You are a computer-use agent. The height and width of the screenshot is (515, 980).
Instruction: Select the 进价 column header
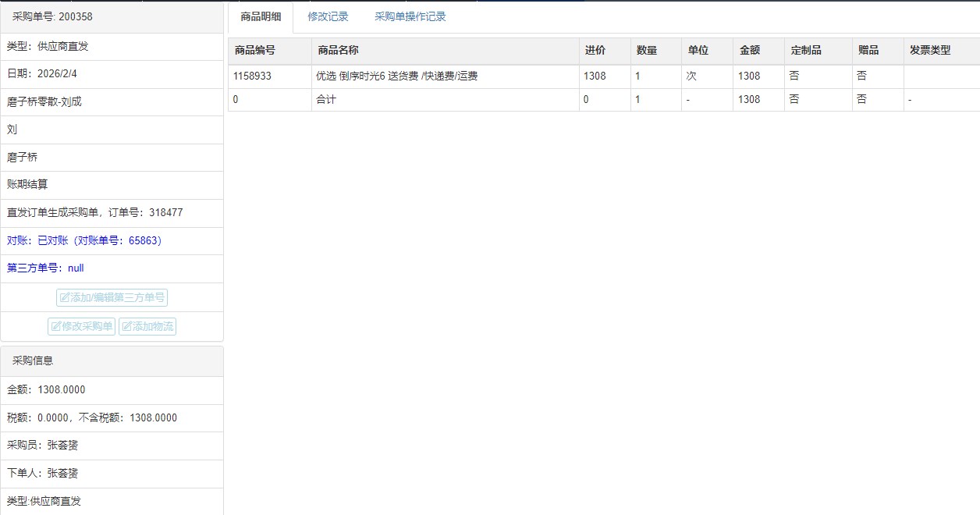pos(595,50)
